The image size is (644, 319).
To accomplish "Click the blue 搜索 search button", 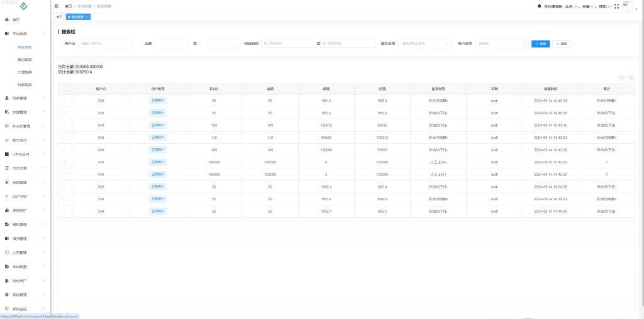I will (x=540, y=43).
